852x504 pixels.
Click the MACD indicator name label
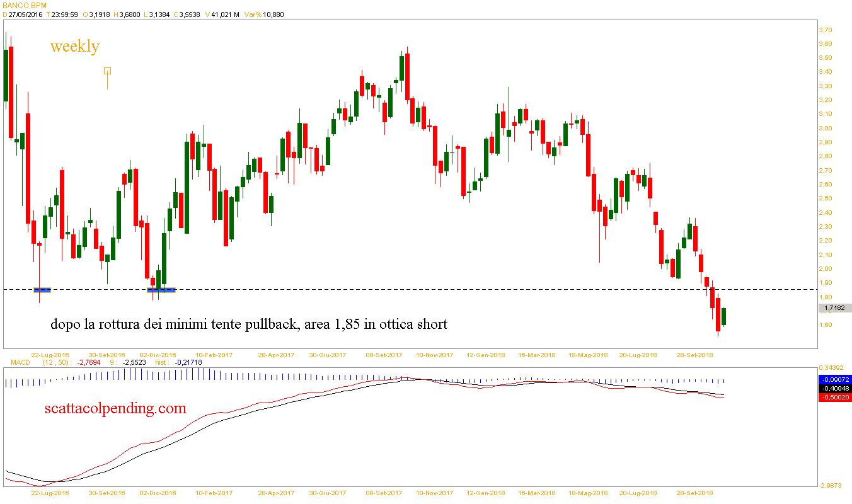tap(16, 362)
